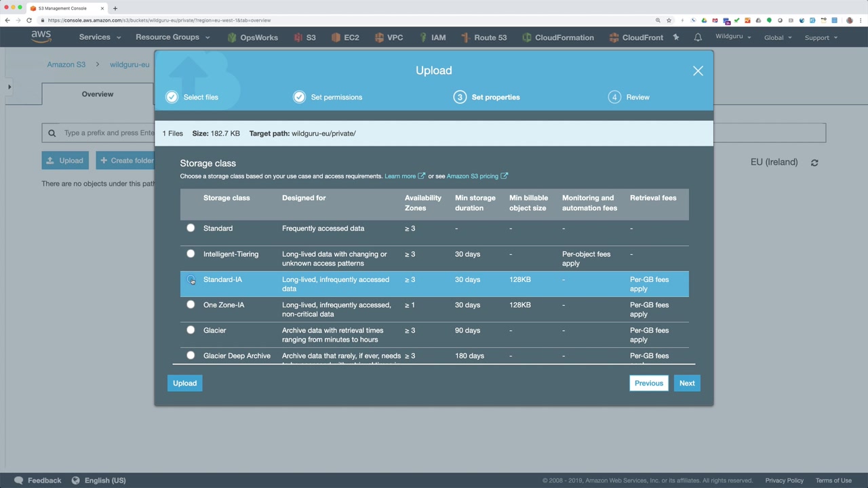The image size is (868, 488).
Task: Click the Upload button in the dialog footer
Action: point(184,383)
